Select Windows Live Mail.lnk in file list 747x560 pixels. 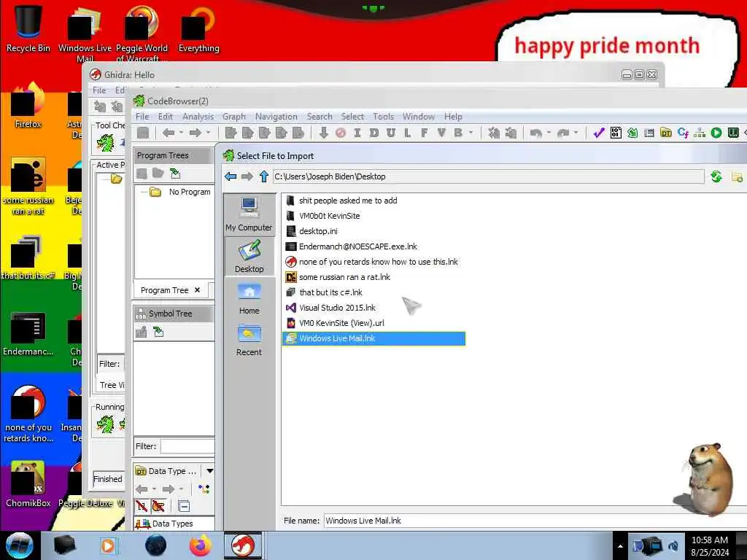tap(374, 338)
